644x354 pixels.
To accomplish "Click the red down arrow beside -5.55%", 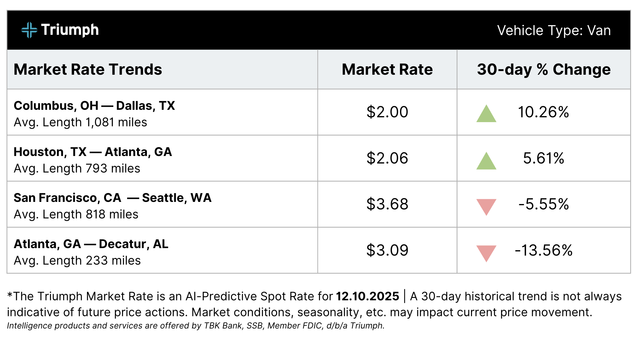I will click(486, 207).
